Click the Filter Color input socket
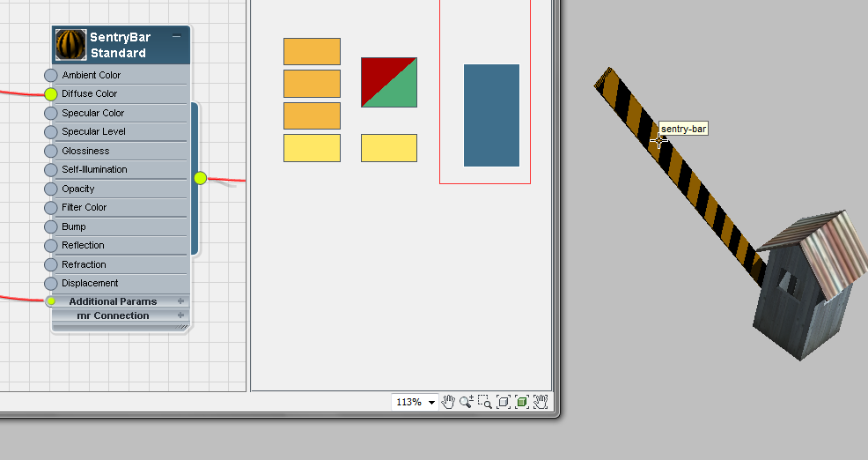The image size is (868, 460). 50,208
